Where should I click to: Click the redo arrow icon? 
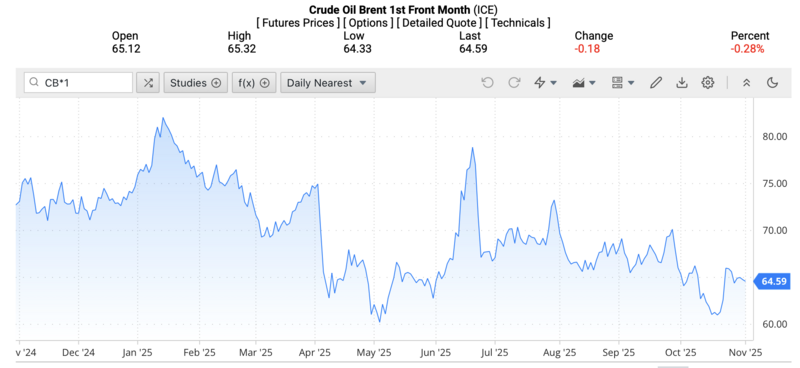point(514,83)
